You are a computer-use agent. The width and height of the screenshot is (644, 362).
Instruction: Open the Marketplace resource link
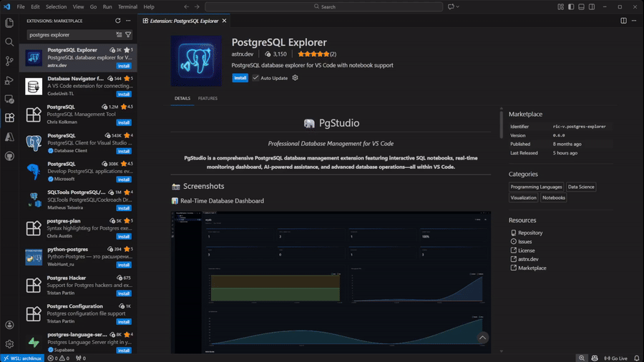(532, 268)
